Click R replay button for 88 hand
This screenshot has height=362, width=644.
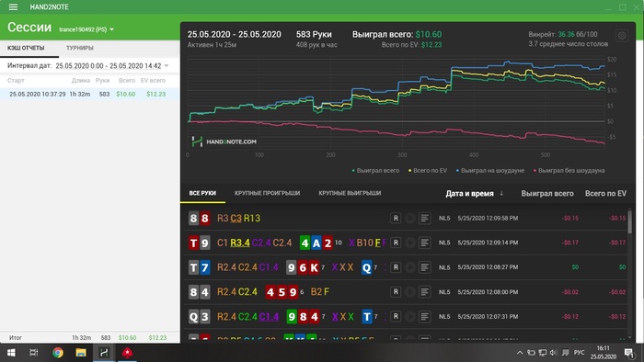point(396,218)
